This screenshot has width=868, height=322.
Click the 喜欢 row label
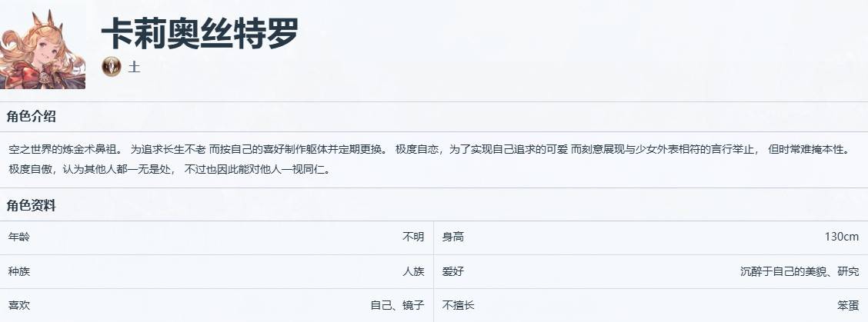pos(19,305)
